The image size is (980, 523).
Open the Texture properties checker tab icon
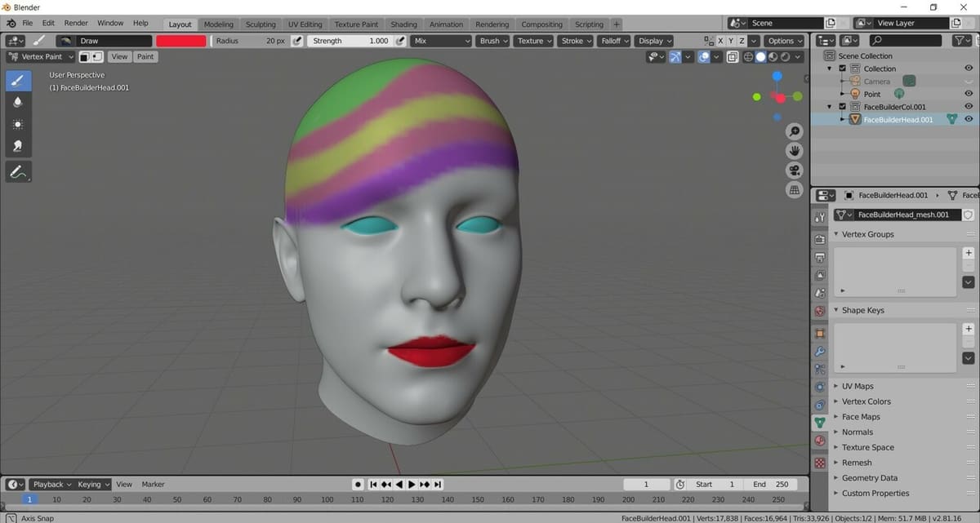click(x=820, y=463)
